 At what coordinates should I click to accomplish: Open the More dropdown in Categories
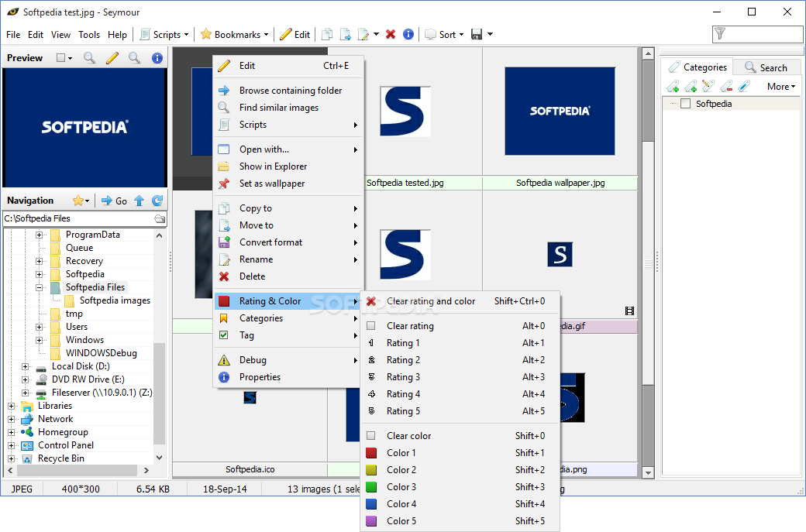pyautogui.click(x=781, y=87)
